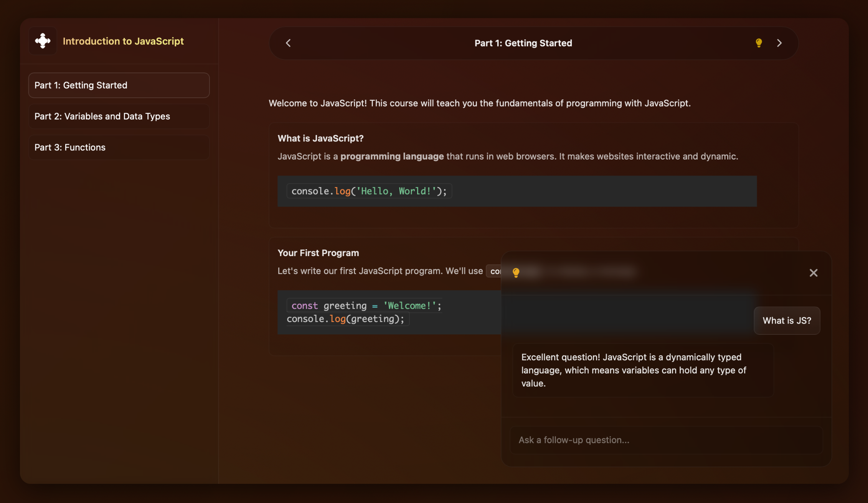The width and height of the screenshot is (868, 503).
Task: Open Part 1: Getting Started in sidebar
Action: [119, 85]
